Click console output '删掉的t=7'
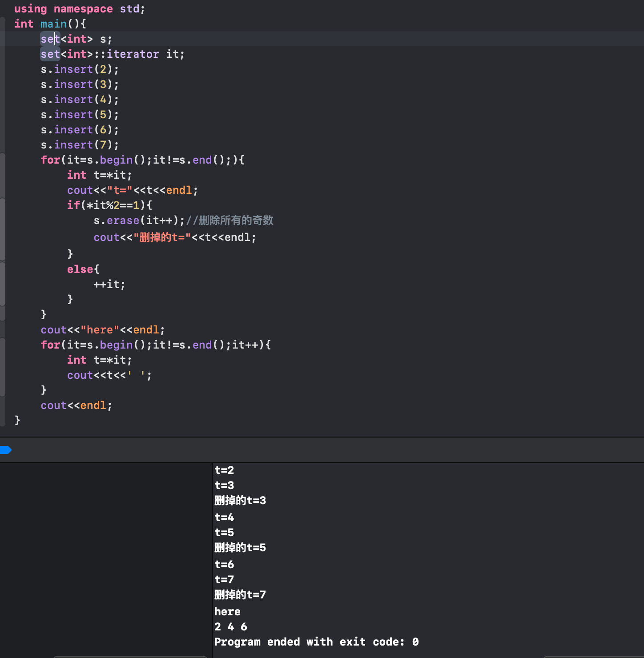 point(240,595)
